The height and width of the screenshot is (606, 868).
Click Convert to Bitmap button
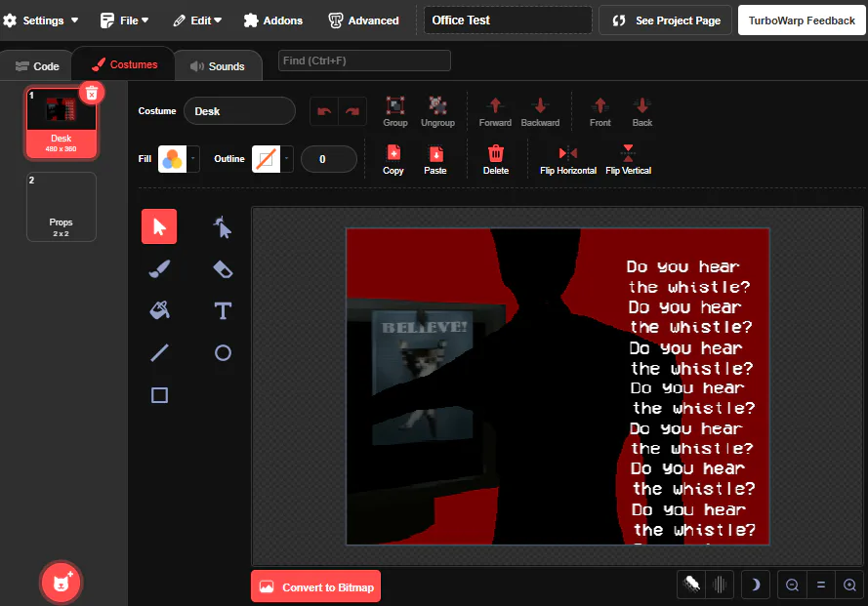point(316,586)
